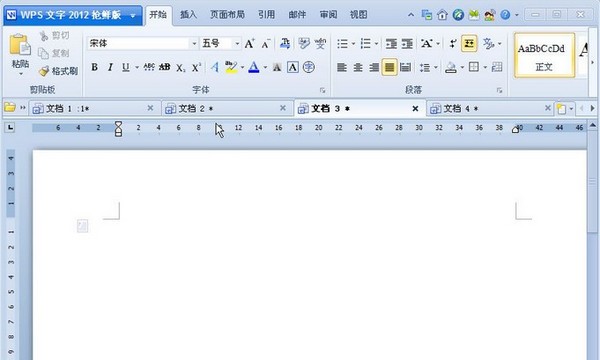Click the Copy (复制) button
Screen dimensions: 600x360
pos(54,53)
